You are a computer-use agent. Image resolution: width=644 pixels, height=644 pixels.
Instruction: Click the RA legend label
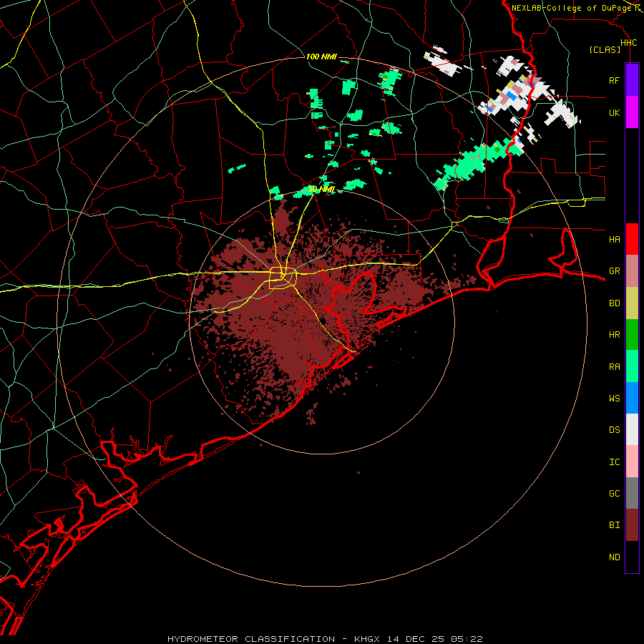pyautogui.click(x=614, y=367)
